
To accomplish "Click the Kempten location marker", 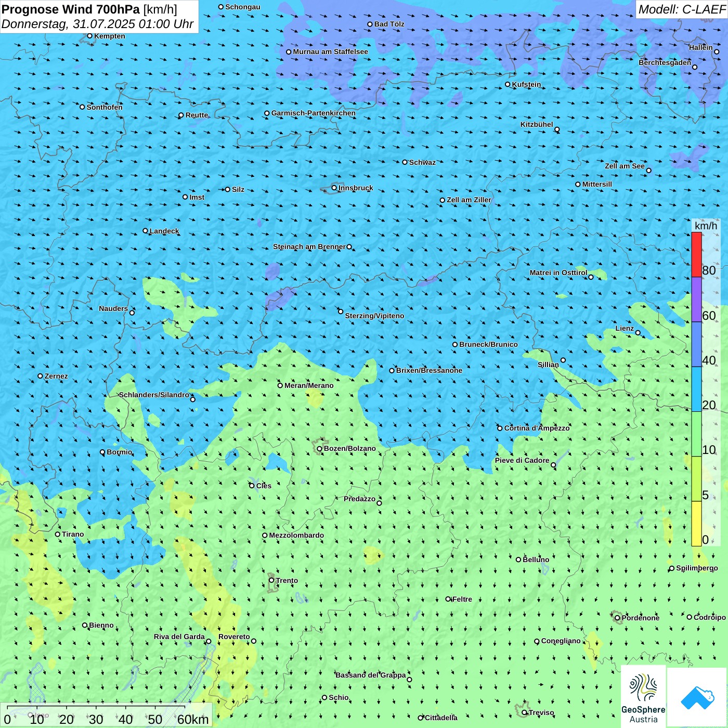I will click(x=90, y=36).
